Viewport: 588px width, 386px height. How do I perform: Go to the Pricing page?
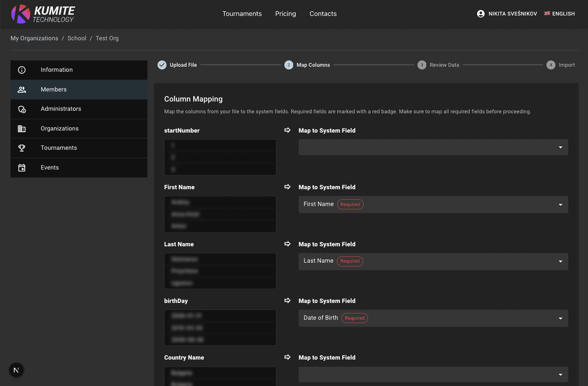(x=286, y=14)
